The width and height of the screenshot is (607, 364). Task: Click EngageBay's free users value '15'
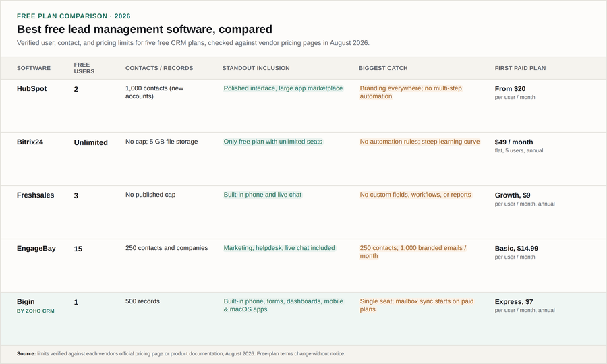(x=78, y=249)
